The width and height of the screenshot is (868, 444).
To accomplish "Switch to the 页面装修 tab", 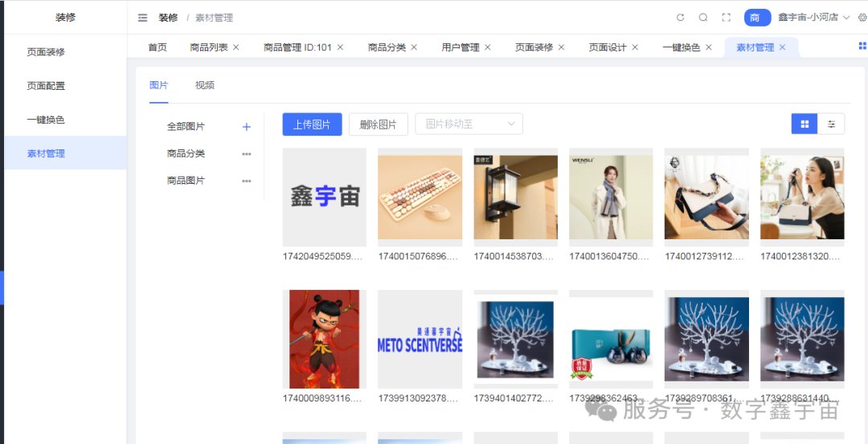I will coord(534,47).
